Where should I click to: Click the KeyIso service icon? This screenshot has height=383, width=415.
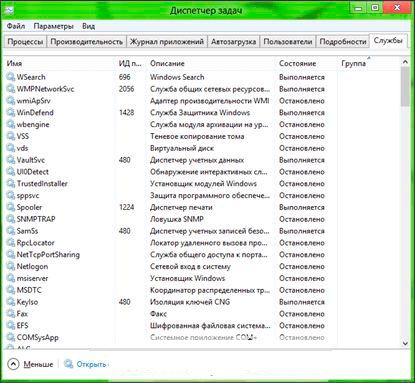point(11,302)
